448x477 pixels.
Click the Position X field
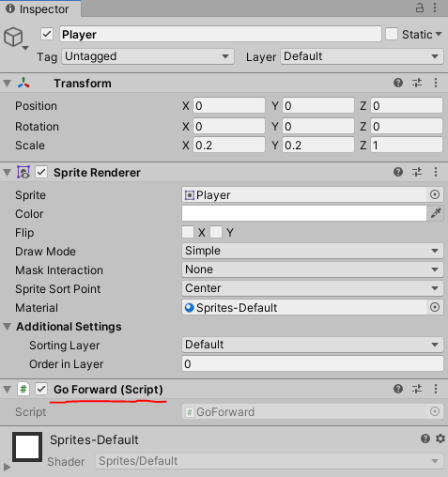(229, 105)
